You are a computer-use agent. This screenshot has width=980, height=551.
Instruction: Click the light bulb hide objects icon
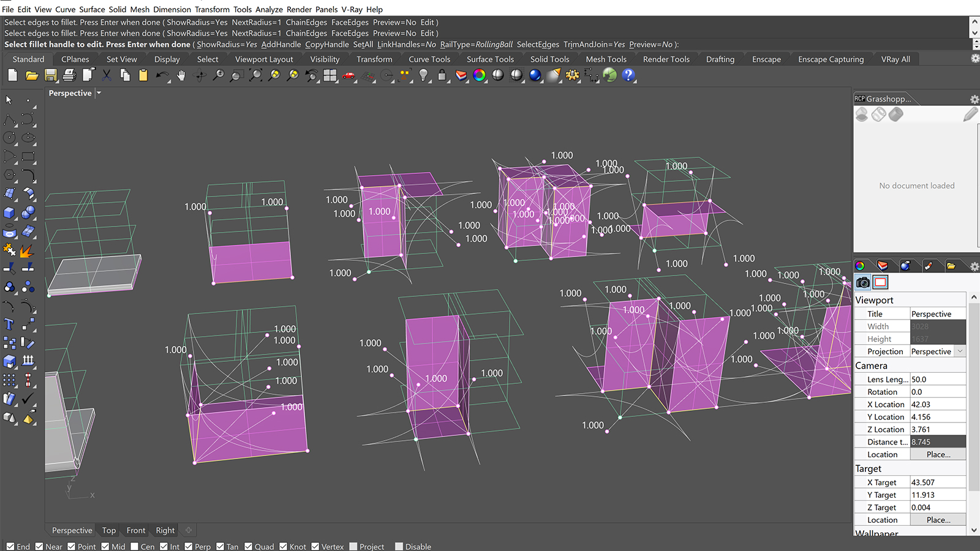(x=424, y=75)
